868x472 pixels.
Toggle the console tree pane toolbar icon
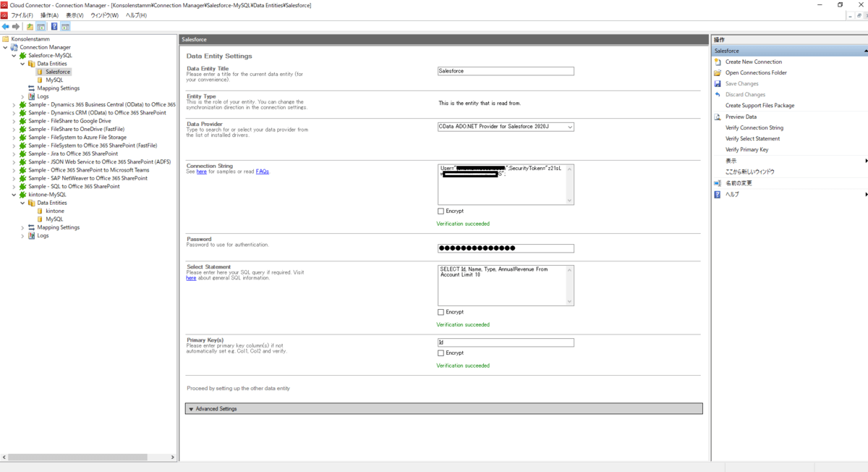[x=41, y=27]
